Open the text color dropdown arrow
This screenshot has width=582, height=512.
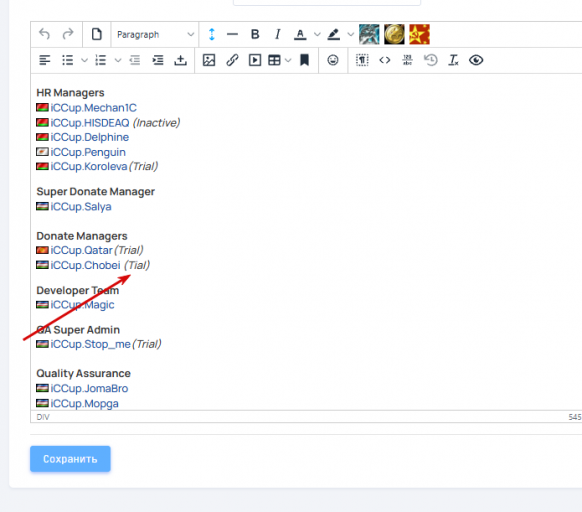[317, 35]
